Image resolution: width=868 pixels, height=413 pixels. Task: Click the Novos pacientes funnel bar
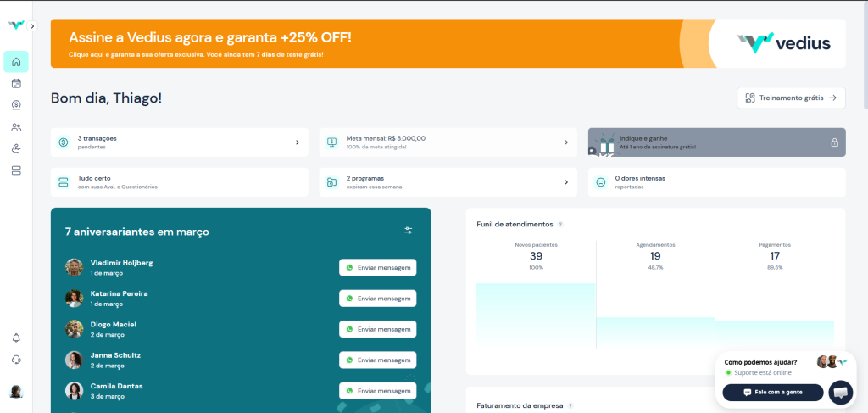click(x=536, y=316)
